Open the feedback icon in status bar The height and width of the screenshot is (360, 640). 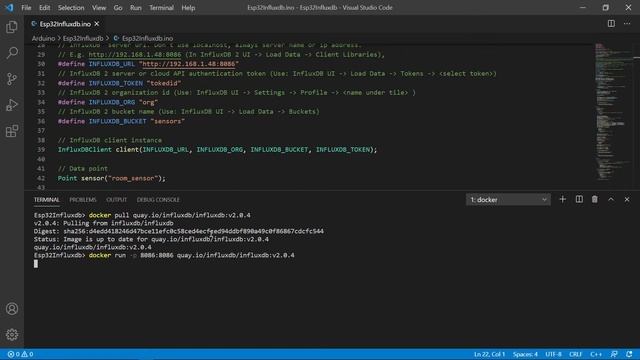click(x=614, y=354)
